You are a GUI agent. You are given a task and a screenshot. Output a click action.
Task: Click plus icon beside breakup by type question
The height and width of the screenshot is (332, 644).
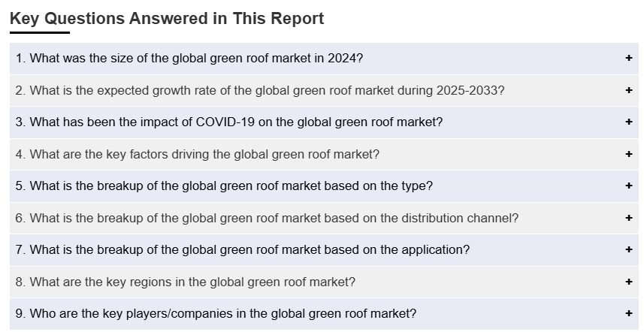click(x=629, y=186)
